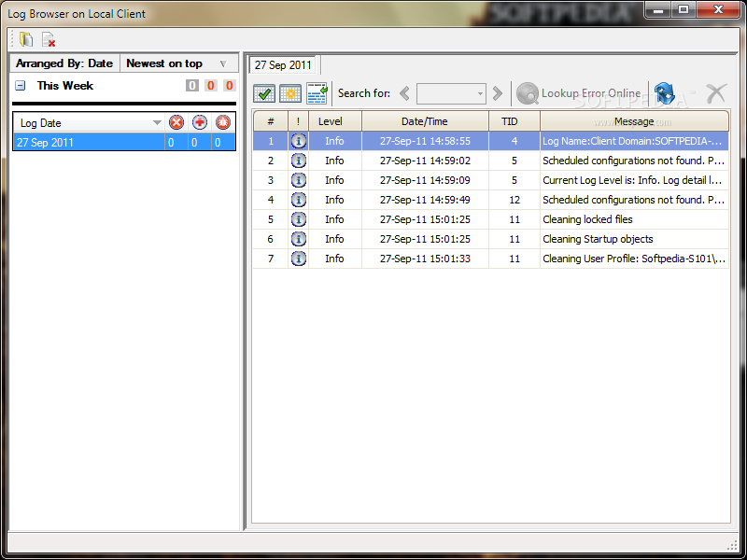Click the Lookup Error Online label
This screenshot has height=560, width=747.
coord(591,93)
